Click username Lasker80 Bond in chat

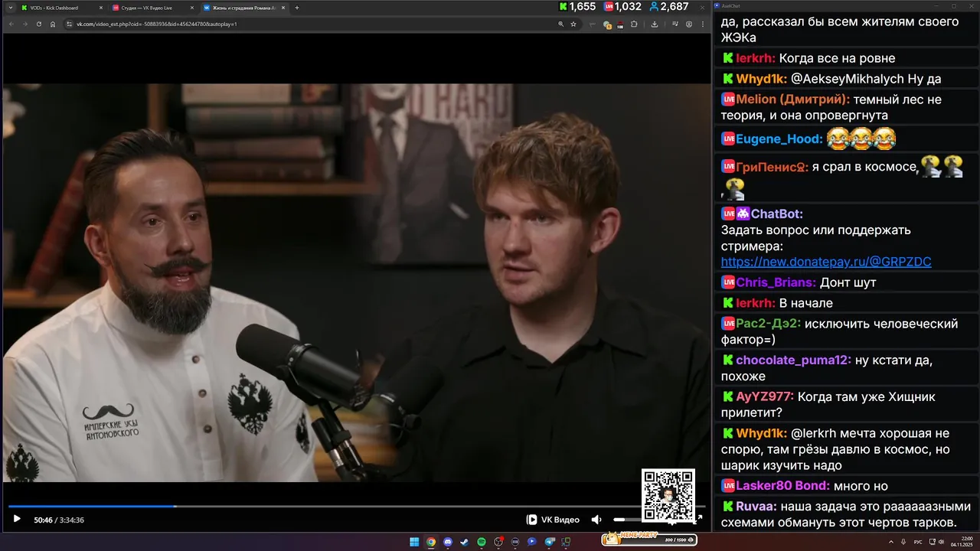(782, 485)
